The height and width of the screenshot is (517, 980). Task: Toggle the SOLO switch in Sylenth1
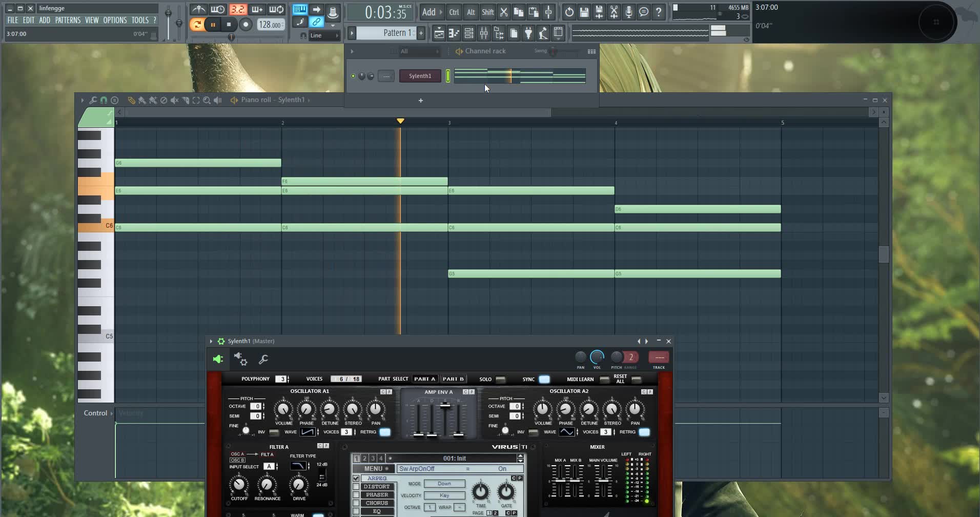(501, 380)
